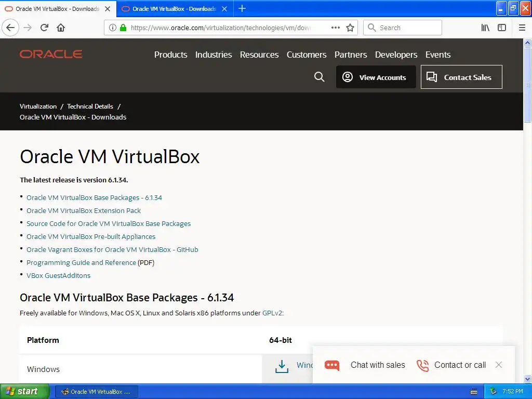Click the scrollbar up arrow
The image size is (532, 399).
(x=527, y=43)
